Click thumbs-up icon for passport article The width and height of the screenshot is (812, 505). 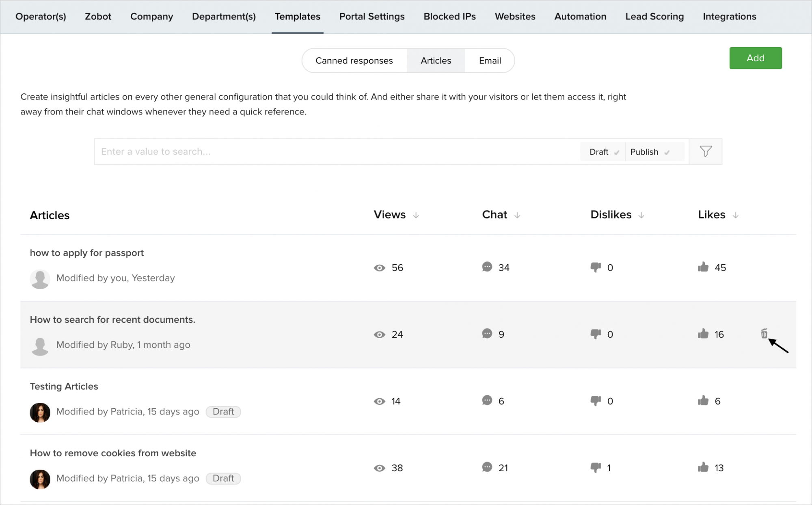703,267
